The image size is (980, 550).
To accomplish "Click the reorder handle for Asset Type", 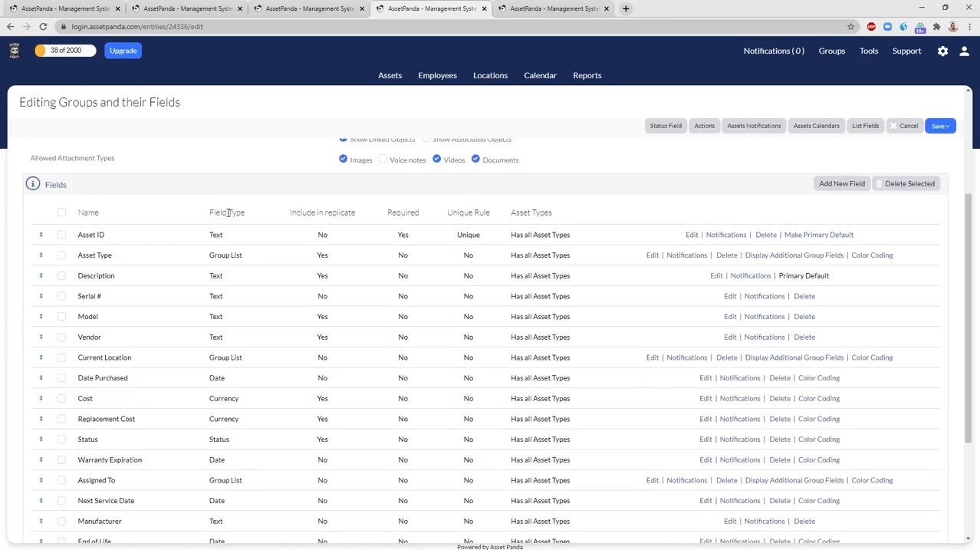I will pyautogui.click(x=41, y=255).
